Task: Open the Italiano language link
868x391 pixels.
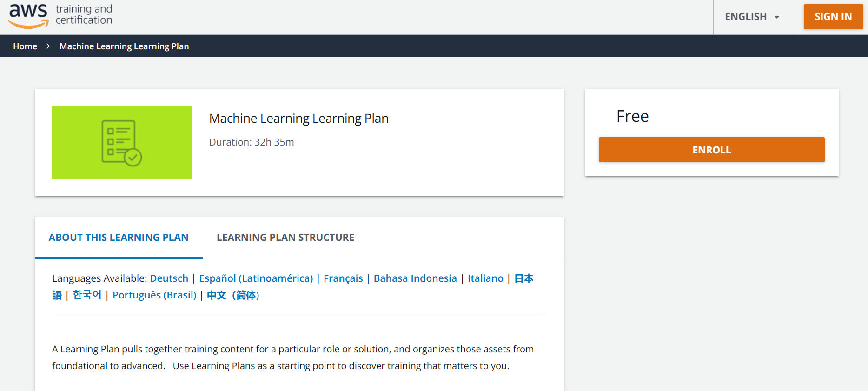Action: pos(485,278)
